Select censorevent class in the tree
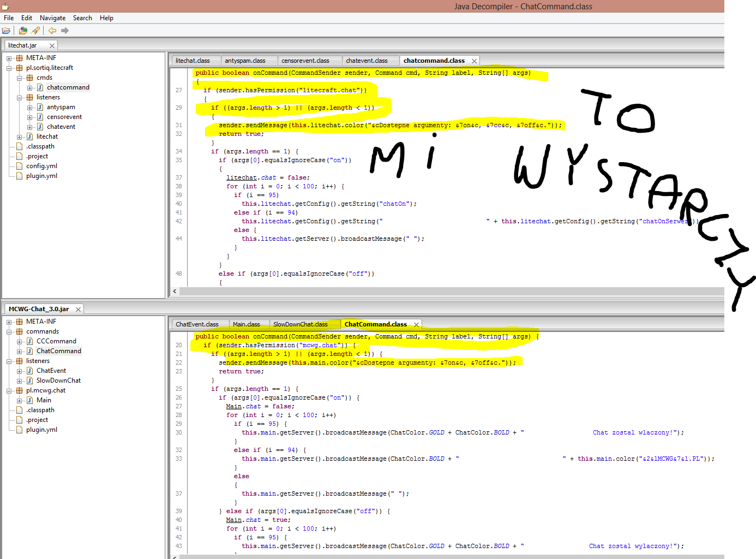 [x=64, y=117]
